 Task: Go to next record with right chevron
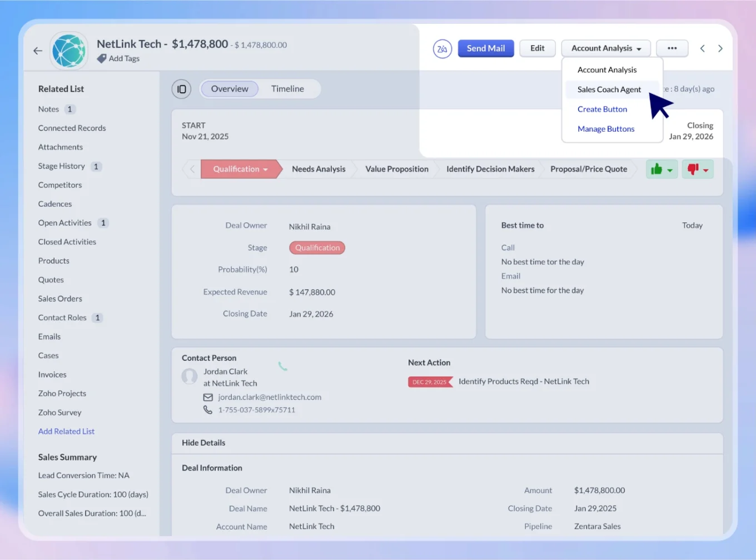720,48
